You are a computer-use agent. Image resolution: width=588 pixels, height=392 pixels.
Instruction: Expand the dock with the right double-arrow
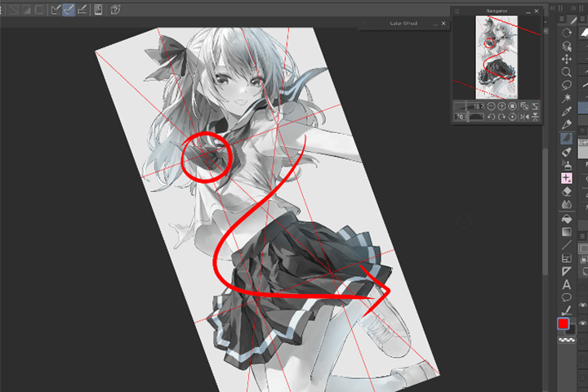point(574,8)
